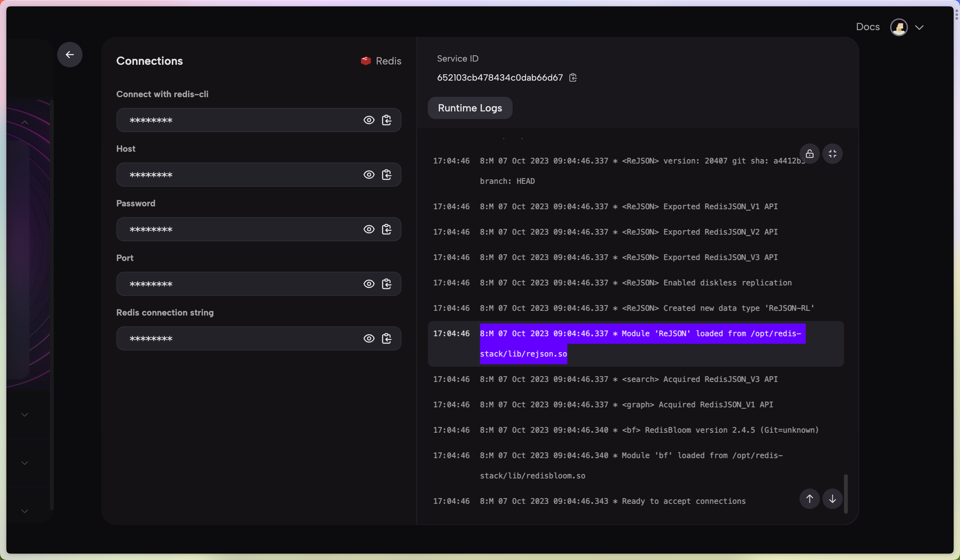The image size is (960, 560).
Task: Jump to the bottom of the logs
Action: (832, 499)
